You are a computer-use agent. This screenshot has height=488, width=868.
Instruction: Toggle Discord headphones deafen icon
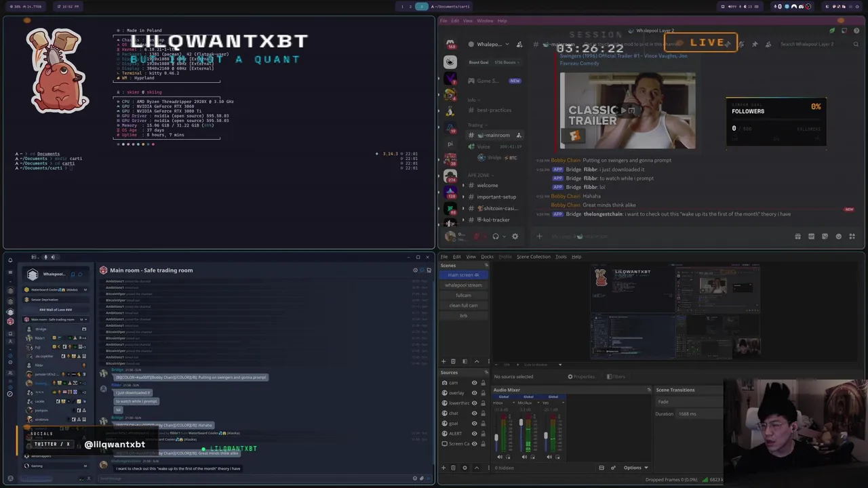[496, 237]
